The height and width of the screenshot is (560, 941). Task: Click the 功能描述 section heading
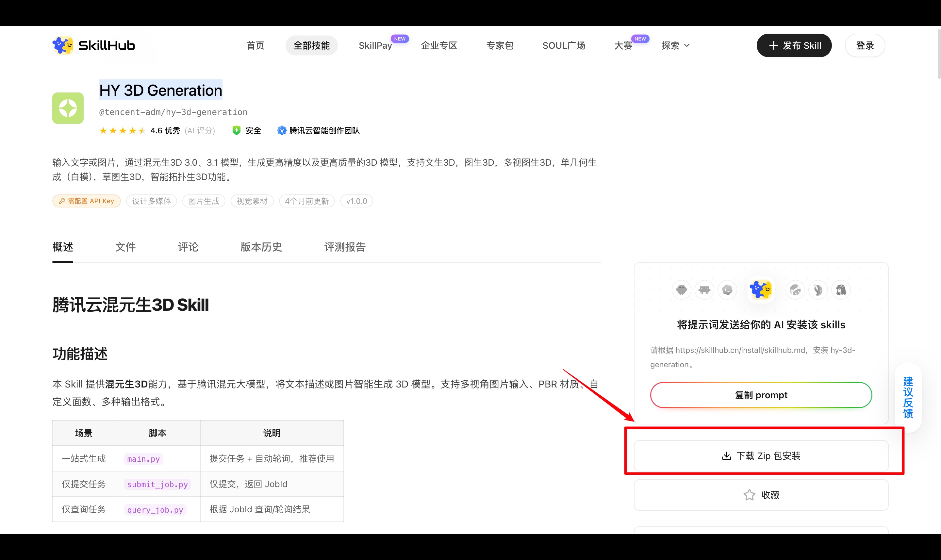pos(80,354)
